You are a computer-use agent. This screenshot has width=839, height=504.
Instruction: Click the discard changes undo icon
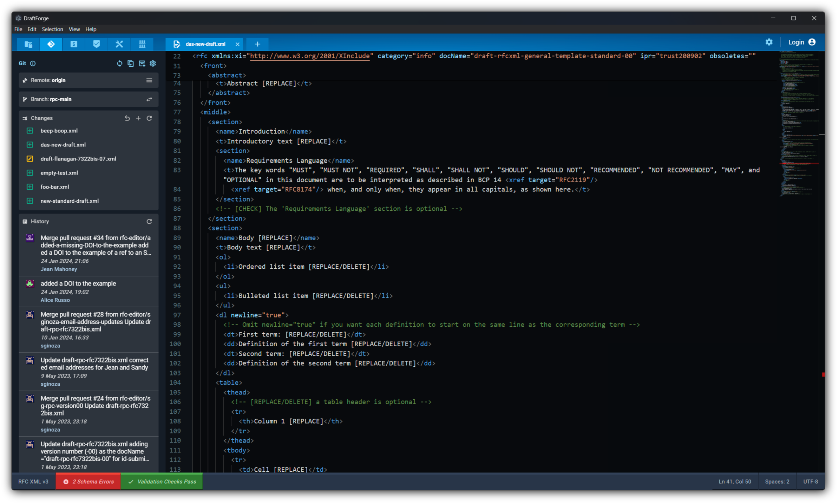click(x=127, y=118)
